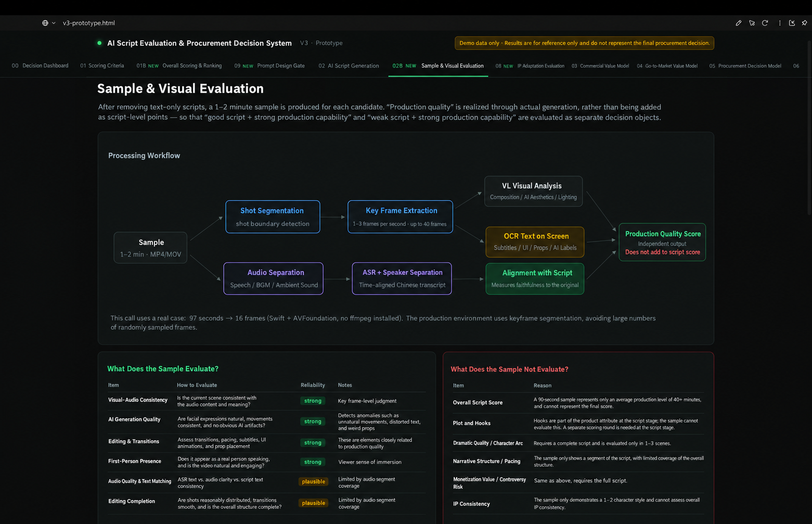Click the 'Narrative Structure / Pacing' item

click(487, 462)
